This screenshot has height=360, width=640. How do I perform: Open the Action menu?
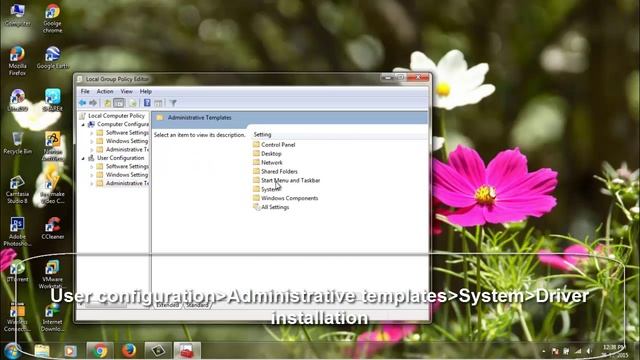pos(105,91)
